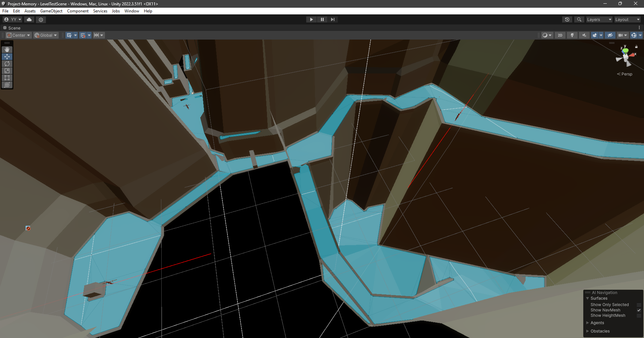Click the 2D view toggle button
The height and width of the screenshot is (338, 644).
(560, 35)
